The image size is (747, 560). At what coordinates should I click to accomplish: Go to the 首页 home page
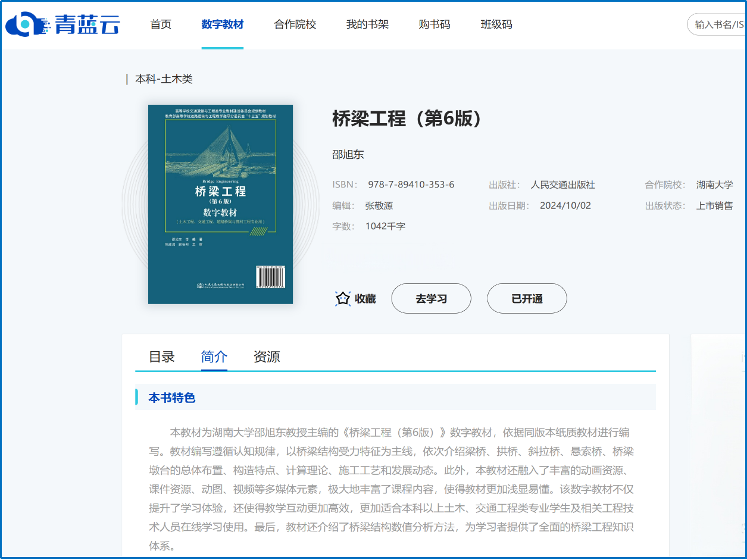point(161,24)
